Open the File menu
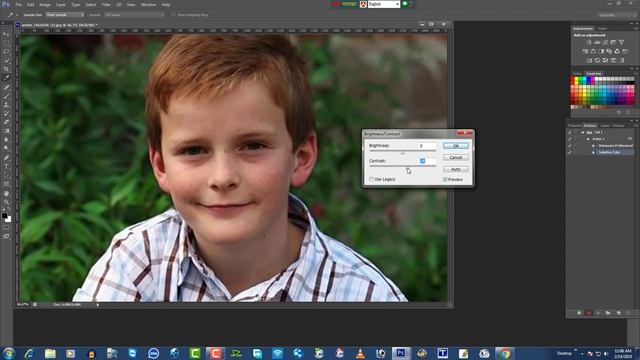 click(18, 4)
